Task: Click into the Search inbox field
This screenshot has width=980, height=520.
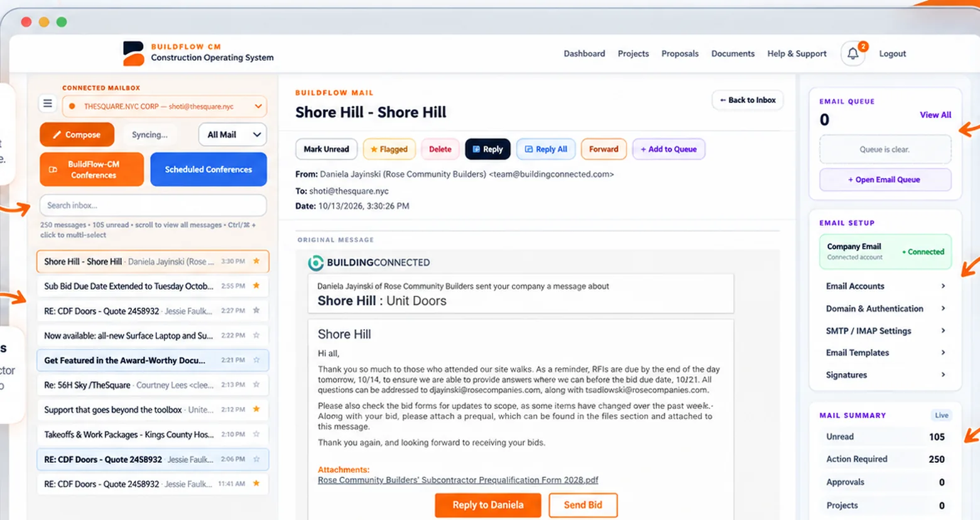Action: click(x=153, y=205)
